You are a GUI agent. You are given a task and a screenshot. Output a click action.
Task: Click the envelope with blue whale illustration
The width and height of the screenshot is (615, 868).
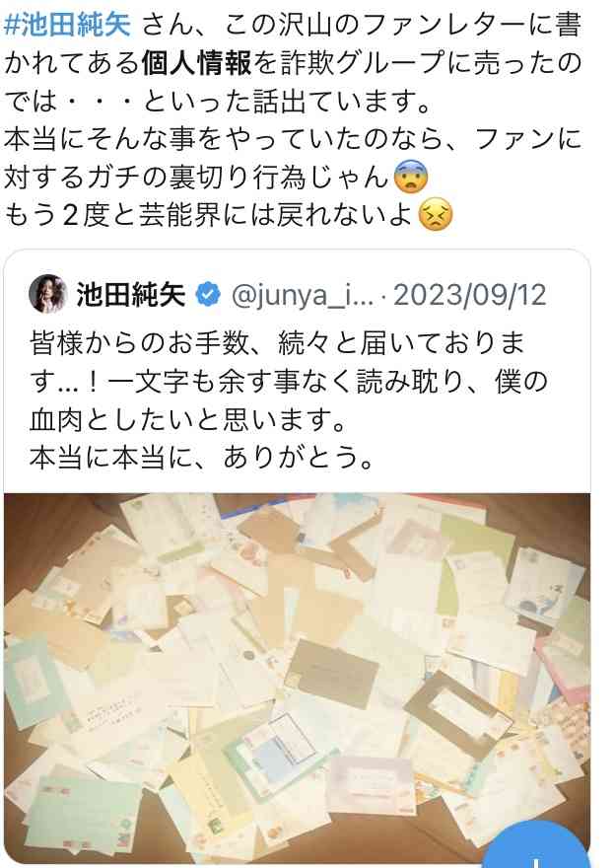pyautogui.click(x=543, y=589)
